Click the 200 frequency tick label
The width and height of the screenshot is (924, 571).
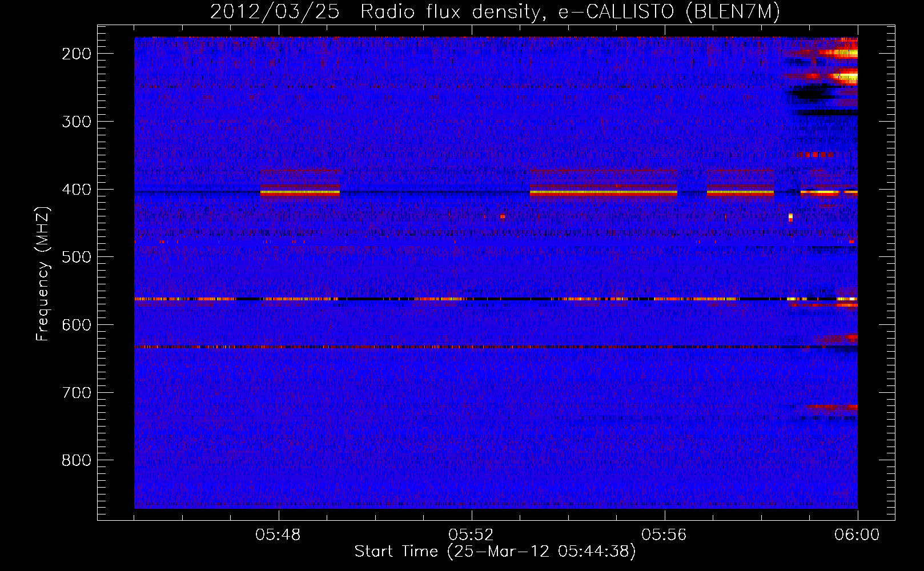point(77,54)
